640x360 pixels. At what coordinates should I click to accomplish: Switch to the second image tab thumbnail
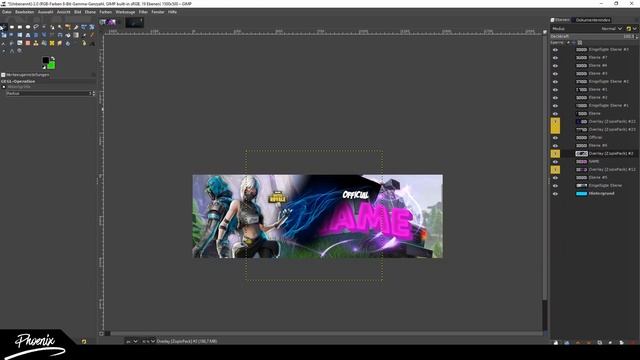pos(134,22)
